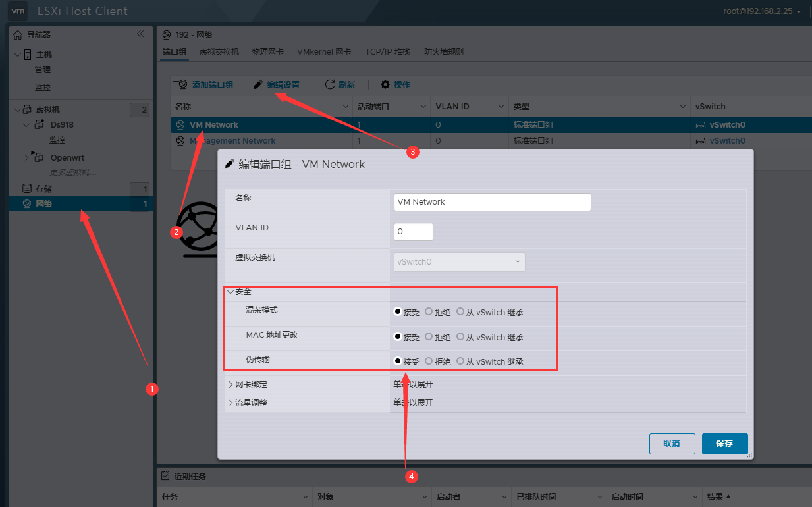
Task: Open vSwitch0 link in VM Network row
Action: (x=728, y=125)
